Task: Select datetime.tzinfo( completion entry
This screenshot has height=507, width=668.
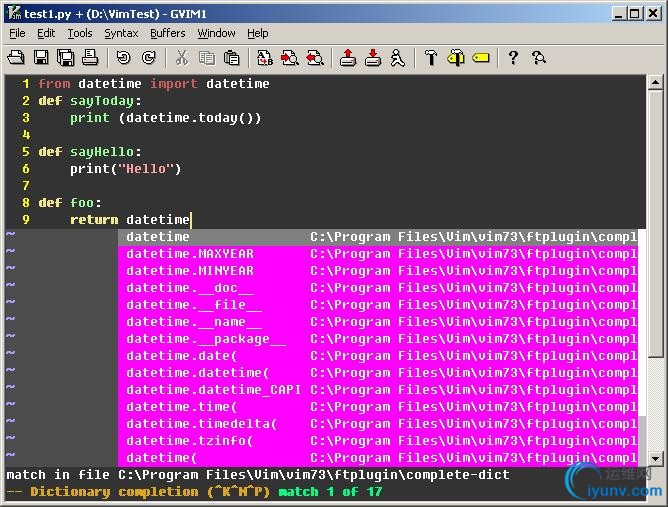Action: pyautogui.click(x=378, y=441)
